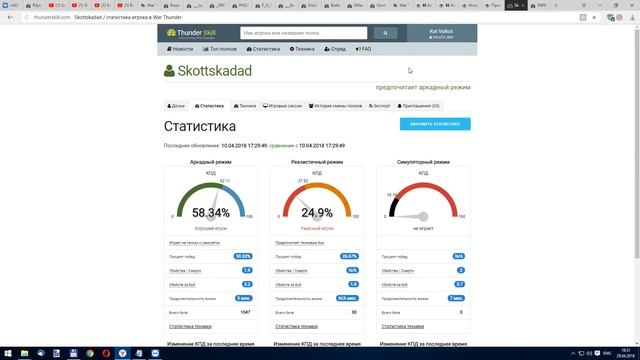Open the Отряд menu item
The width and height of the screenshot is (640, 360).
[x=335, y=49]
